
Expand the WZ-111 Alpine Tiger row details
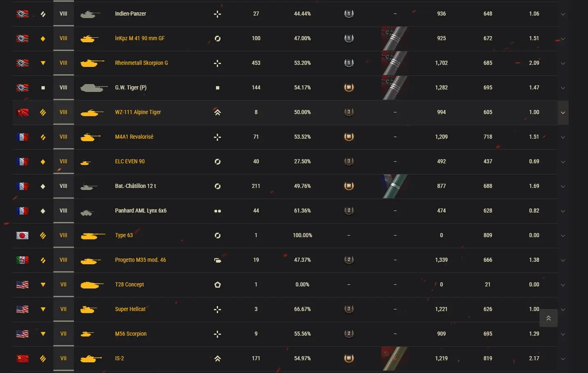coord(563,112)
